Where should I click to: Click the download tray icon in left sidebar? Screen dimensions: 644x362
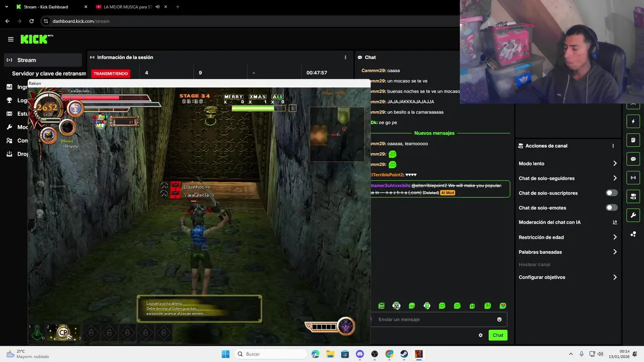click(9, 154)
